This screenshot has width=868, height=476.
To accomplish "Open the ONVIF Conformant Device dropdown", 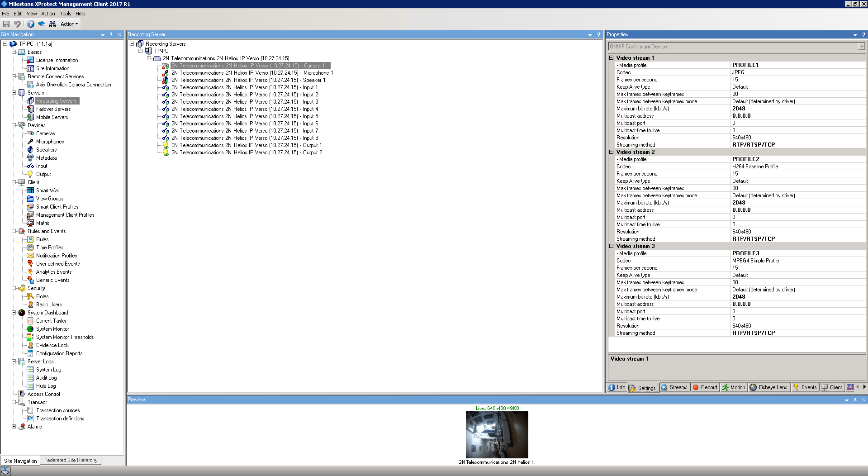I will tap(861, 47).
